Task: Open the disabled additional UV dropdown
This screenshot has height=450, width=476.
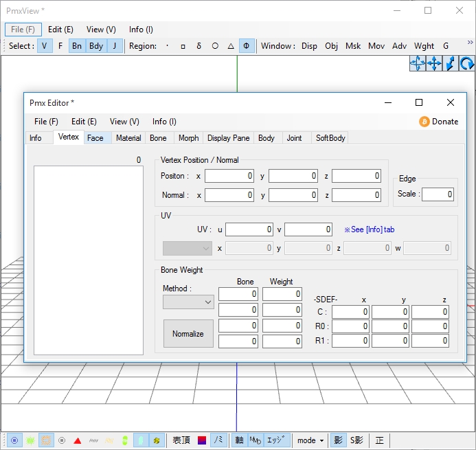Action: click(188, 249)
